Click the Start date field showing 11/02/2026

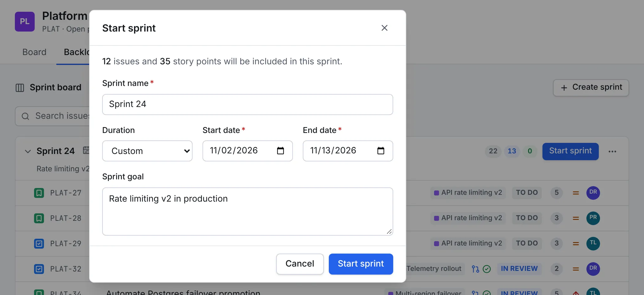tap(248, 151)
